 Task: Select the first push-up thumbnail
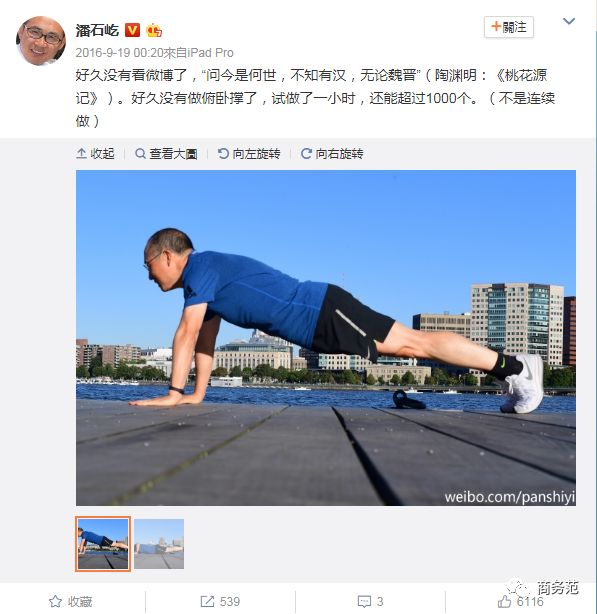click(103, 544)
